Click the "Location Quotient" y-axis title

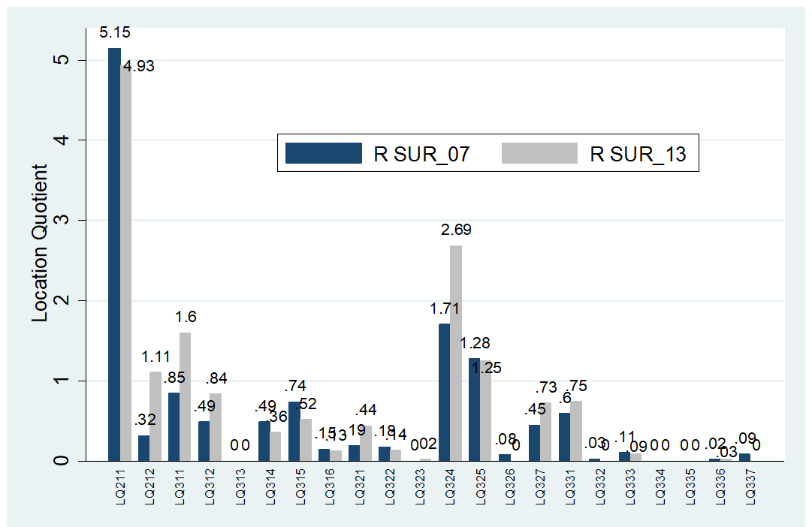[41, 243]
